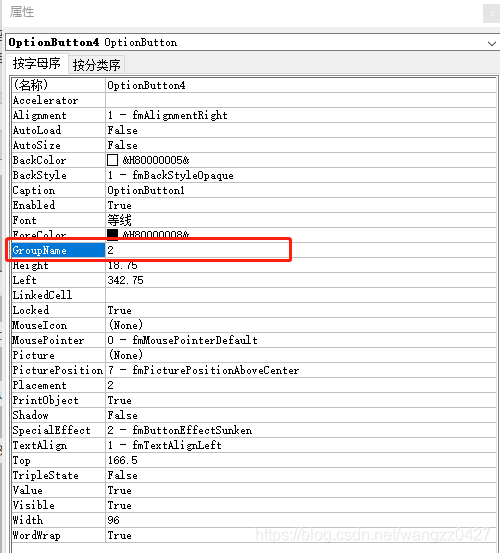
Task: Click the Top value 166.5
Action: (x=122, y=460)
